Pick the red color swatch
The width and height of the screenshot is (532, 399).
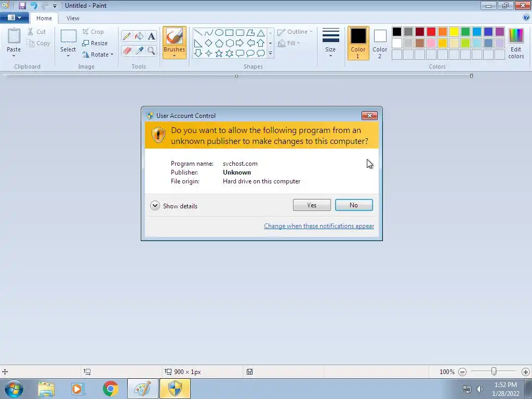tap(431, 32)
